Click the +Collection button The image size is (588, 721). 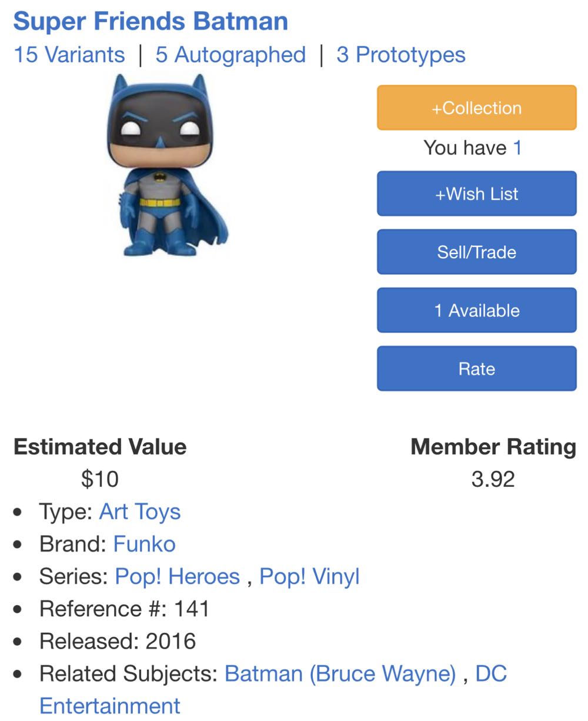click(x=476, y=107)
